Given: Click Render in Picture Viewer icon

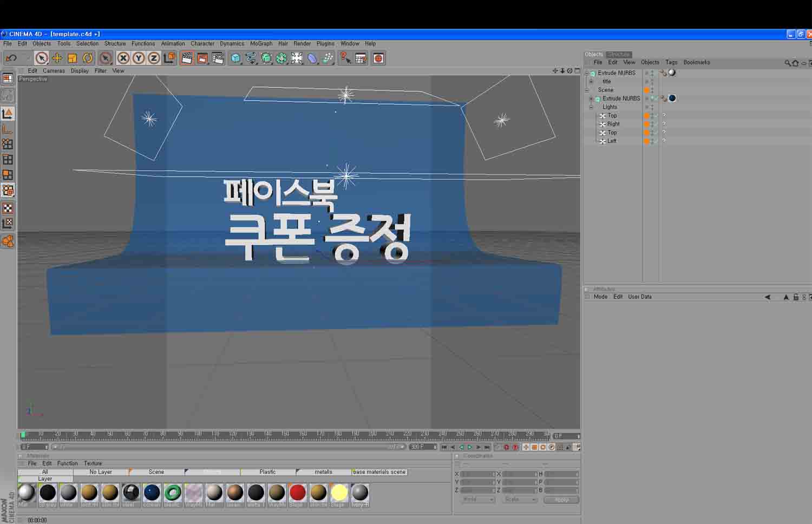Looking at the screenshot, I should pos(202,58).
